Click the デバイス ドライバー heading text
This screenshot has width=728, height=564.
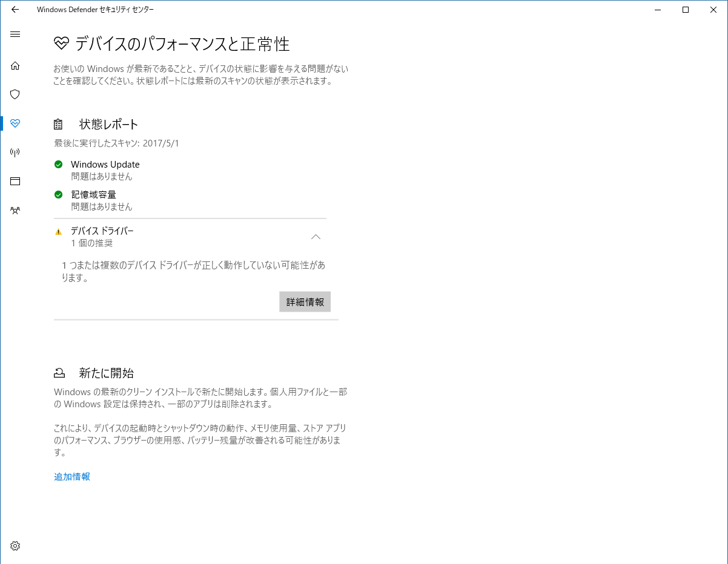tap(102, 231)
